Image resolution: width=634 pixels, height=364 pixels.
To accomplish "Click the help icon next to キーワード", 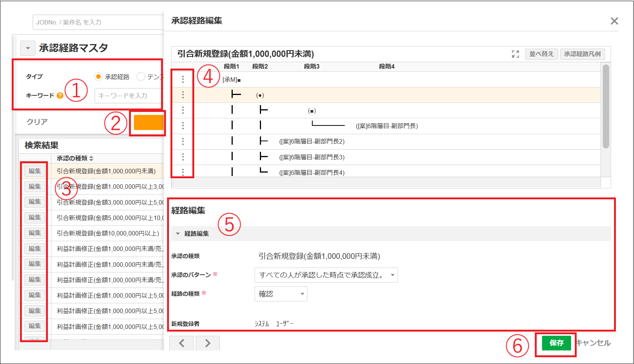I will click(60, 96).
